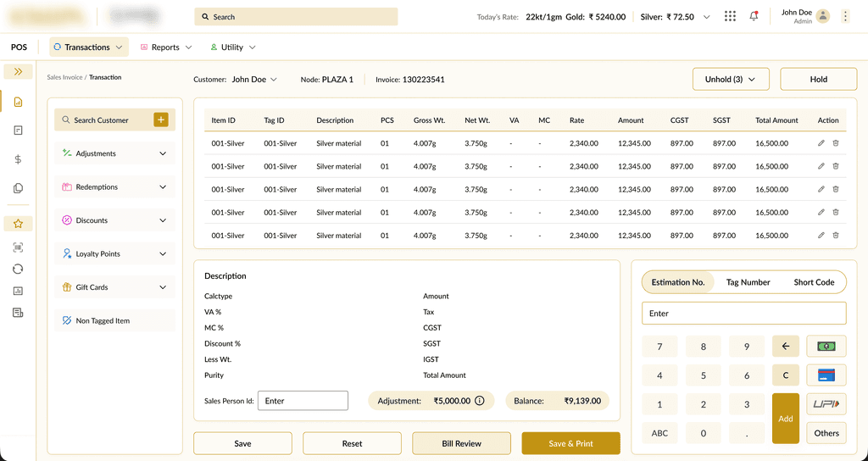Expand sidebar with double chevron icon
The width and height of the screenshot is (868, 461).
pyautogui.click(x=19, y=71)
